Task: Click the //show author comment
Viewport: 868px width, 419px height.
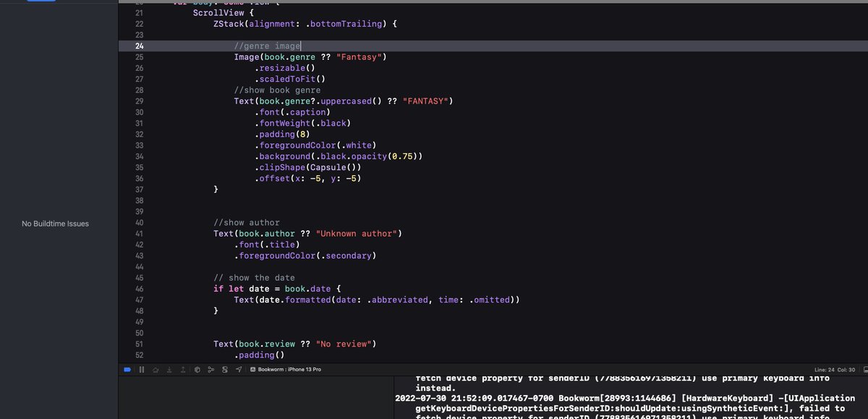Action: (247, 223)
